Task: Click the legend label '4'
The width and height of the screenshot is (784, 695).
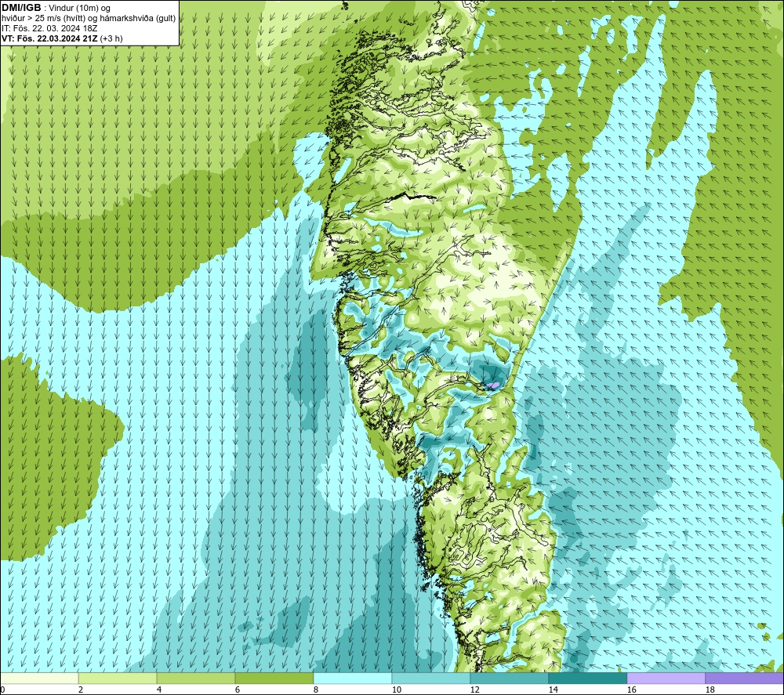Action: [159, 690]
